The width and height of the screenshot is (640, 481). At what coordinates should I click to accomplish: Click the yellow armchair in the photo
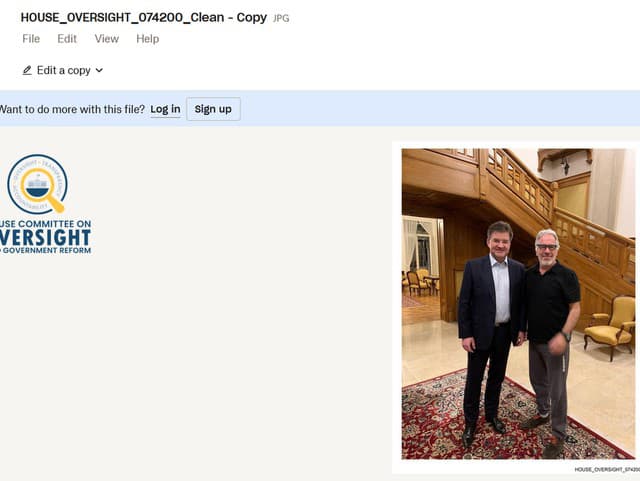pos(609,327)
